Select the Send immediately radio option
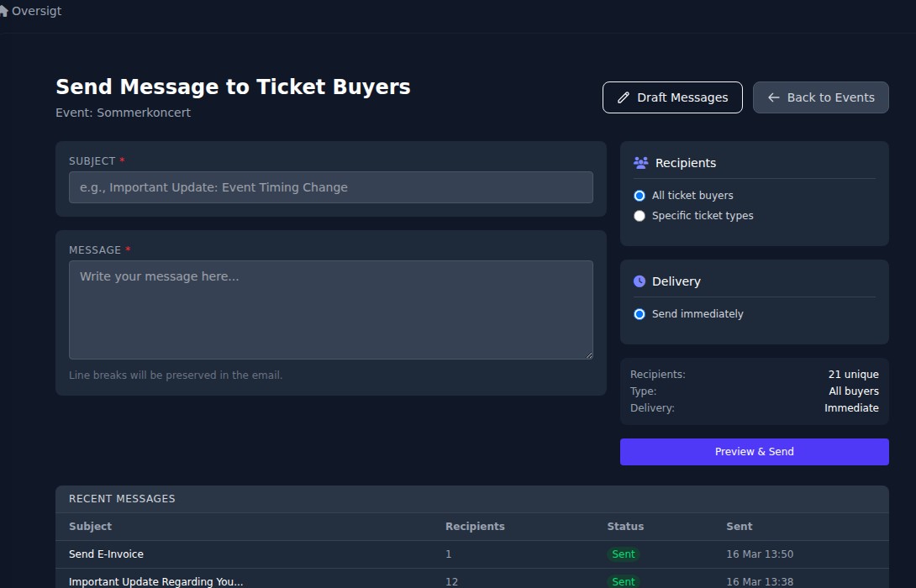The width and height of the screenshot is (916, 588). tap(639, 314)
